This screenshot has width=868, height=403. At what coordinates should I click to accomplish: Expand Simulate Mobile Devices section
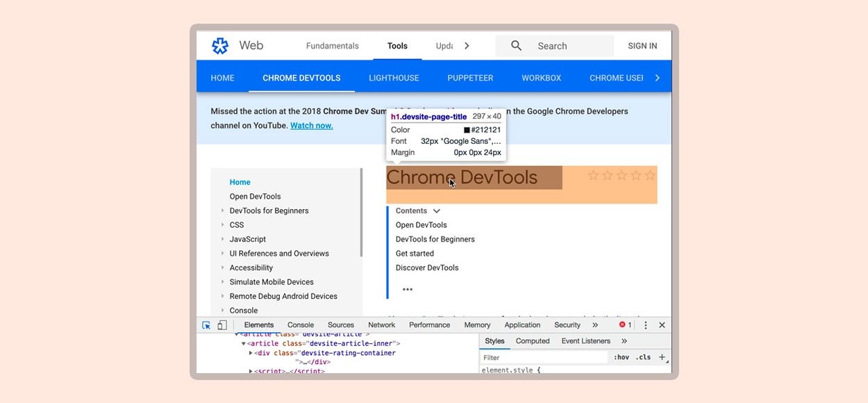222,282
